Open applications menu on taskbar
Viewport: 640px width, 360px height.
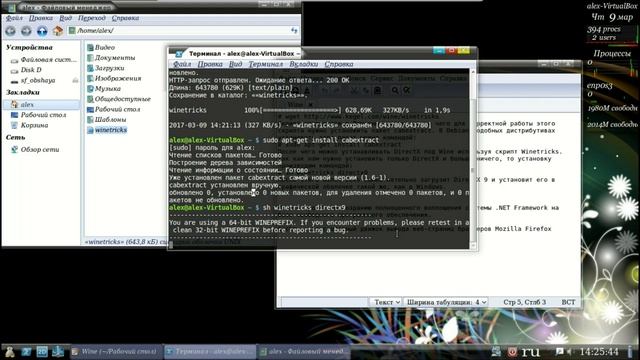(10, 352)
